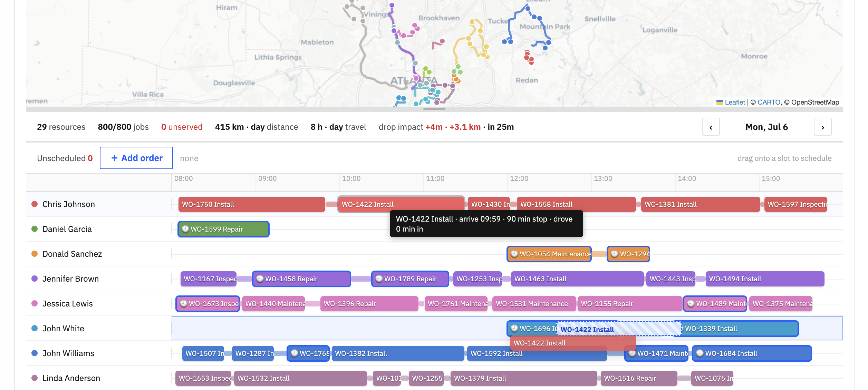Select the WO-1382 Install job block
The image size is (868, 390).
(x=398, y=353)
